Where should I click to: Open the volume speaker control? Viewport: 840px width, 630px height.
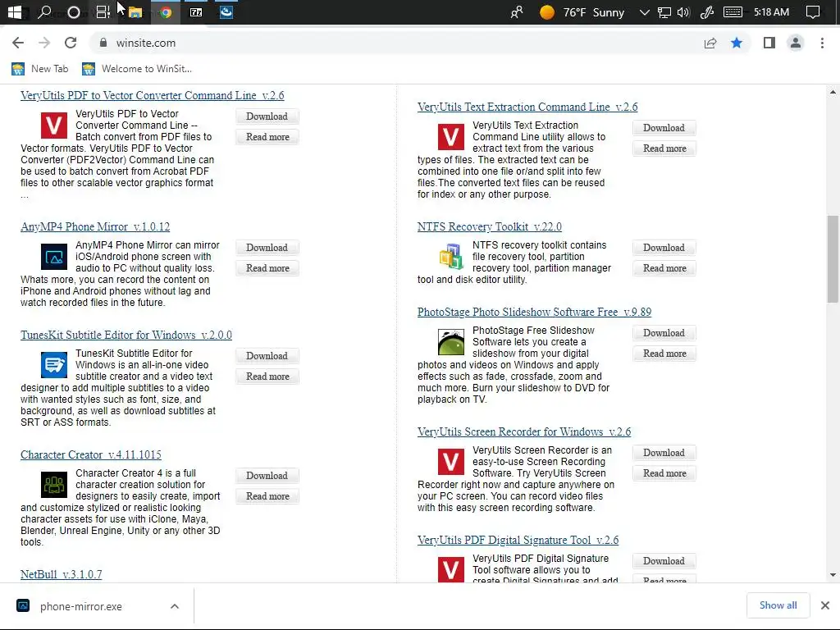point(683,12)
